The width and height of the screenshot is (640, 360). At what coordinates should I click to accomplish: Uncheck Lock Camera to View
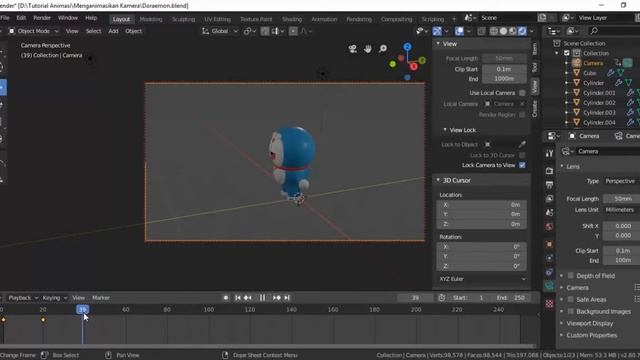pos(522,165)
